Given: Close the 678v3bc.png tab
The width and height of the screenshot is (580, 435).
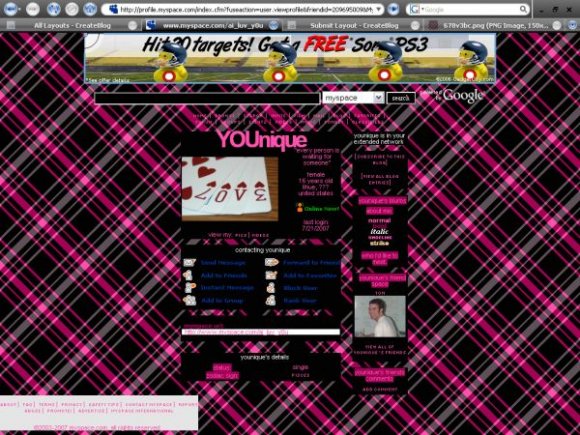Looking at the screenshot, I should pos(557,26).
